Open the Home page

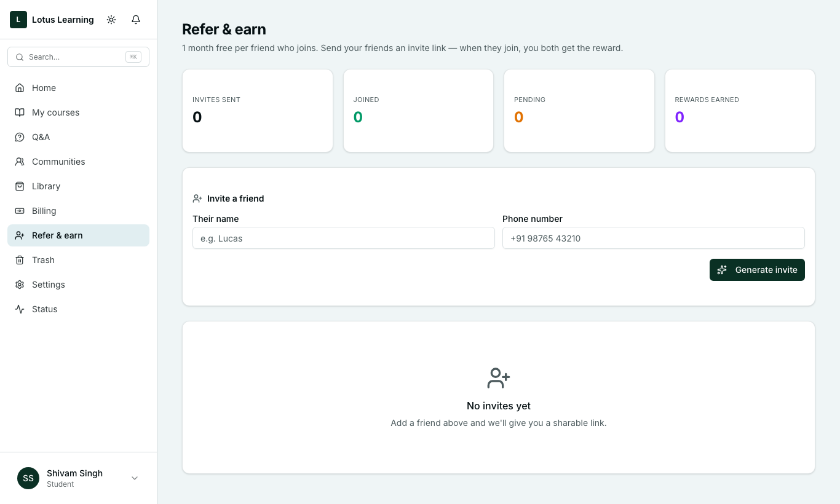tap(78, 88)
